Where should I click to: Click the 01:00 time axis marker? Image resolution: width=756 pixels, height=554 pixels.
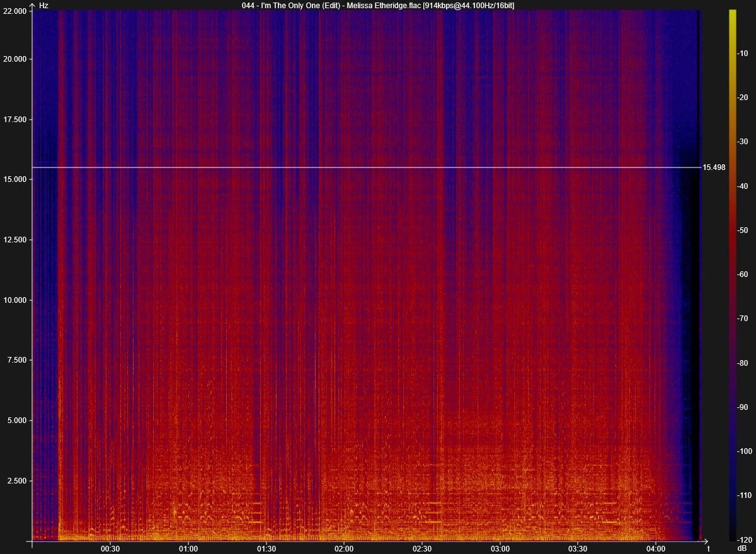[188, 548]
